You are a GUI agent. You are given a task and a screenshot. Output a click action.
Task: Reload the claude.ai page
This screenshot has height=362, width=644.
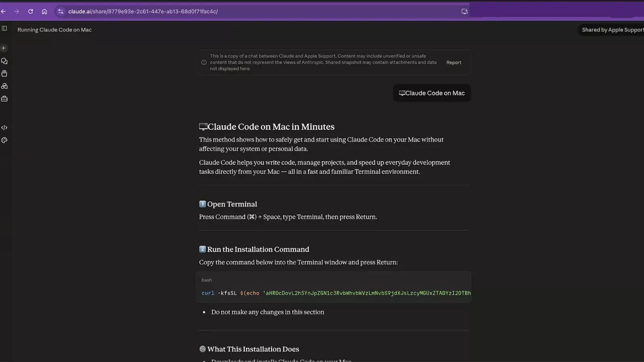(31, 11)
